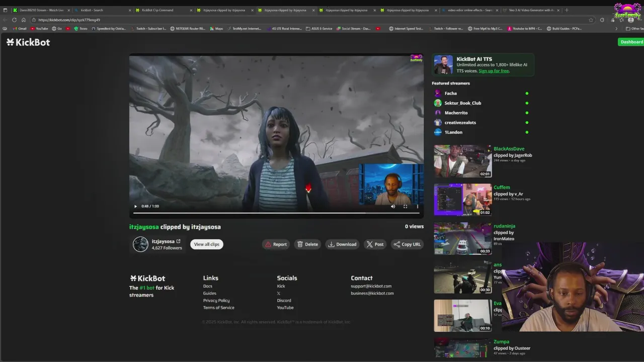Open Internet Speed Test bookmark
Viewport: 644px width, 362px height.
[406, 29]
